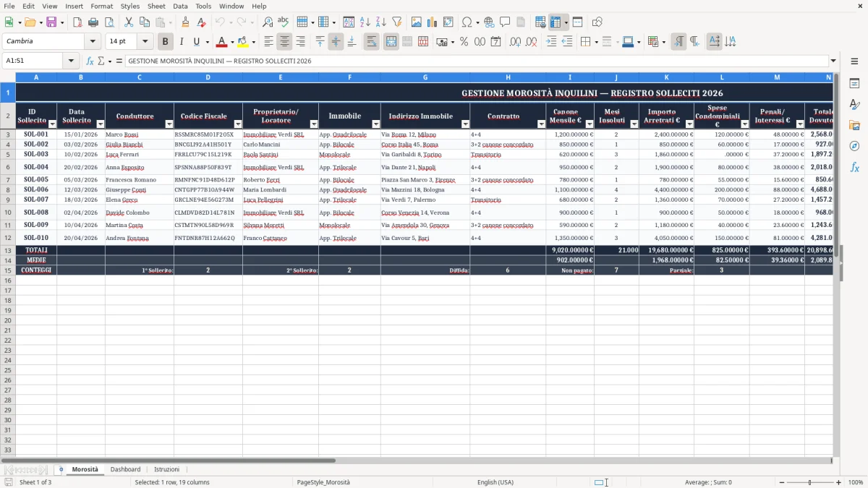Insert a hyperlink
This screenshot has width=868, height=488.
[489, 22]
